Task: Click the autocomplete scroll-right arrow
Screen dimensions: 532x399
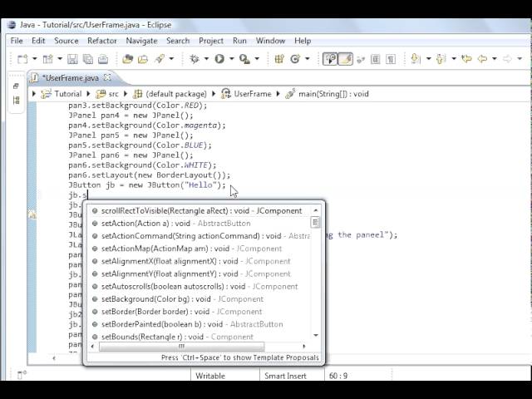Action: (x=304, y=346)
